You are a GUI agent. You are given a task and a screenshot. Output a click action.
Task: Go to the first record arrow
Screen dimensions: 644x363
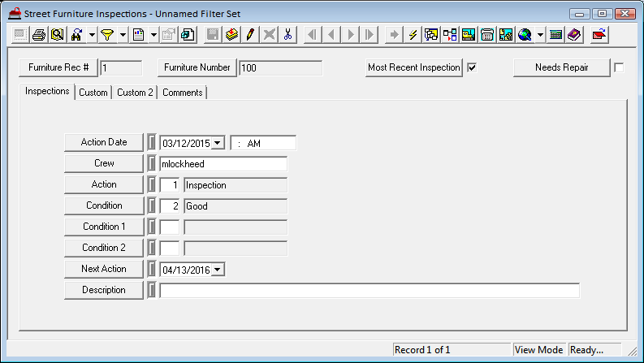pyautogui.click(x=313, y=35)
